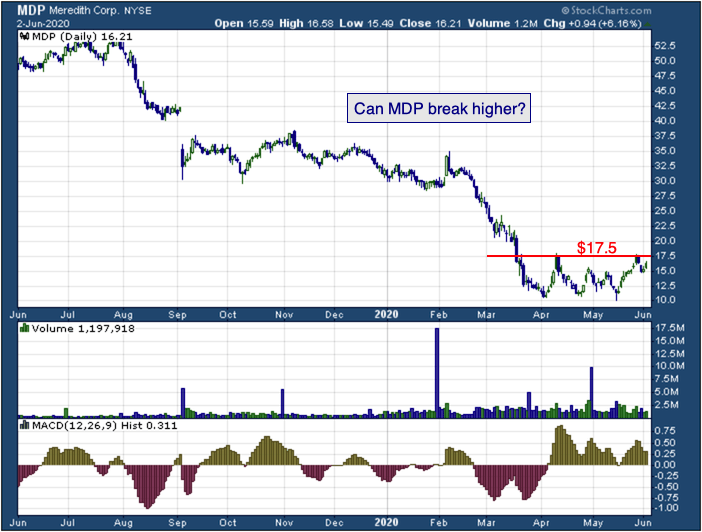Viewport: 702px width, 532px height.
Task: Click the late-April volume spike bar near 10M
Action: point(591,392)
